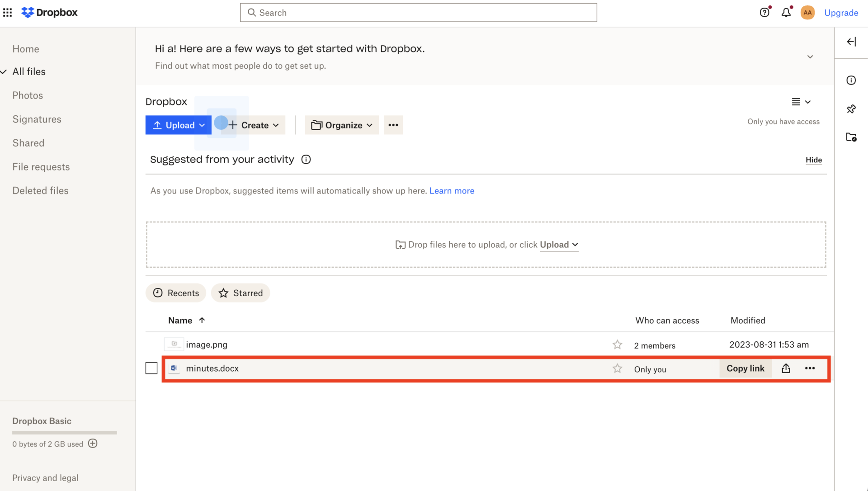Click the AA account avatar
The height and width of the screenshot is (491, 868).
(808, 12)
